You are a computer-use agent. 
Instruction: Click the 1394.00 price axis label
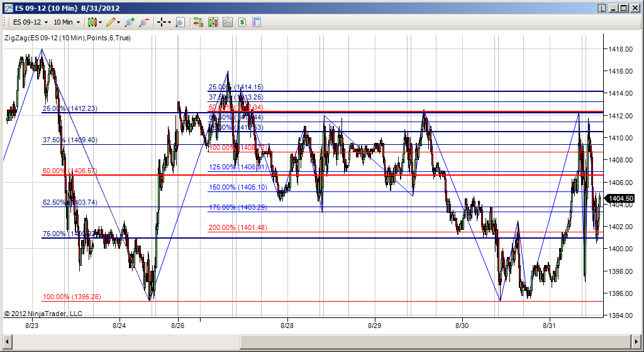point(620,316)
